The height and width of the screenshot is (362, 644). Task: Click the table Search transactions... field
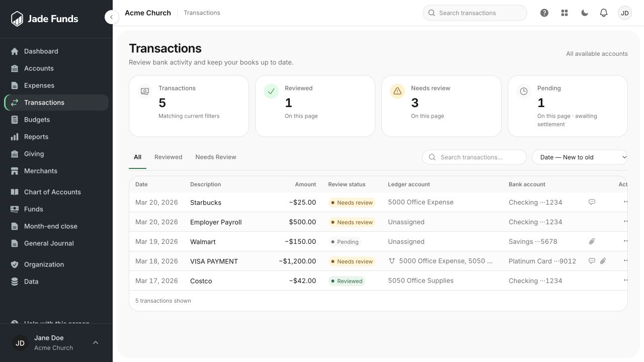[474, 157]
